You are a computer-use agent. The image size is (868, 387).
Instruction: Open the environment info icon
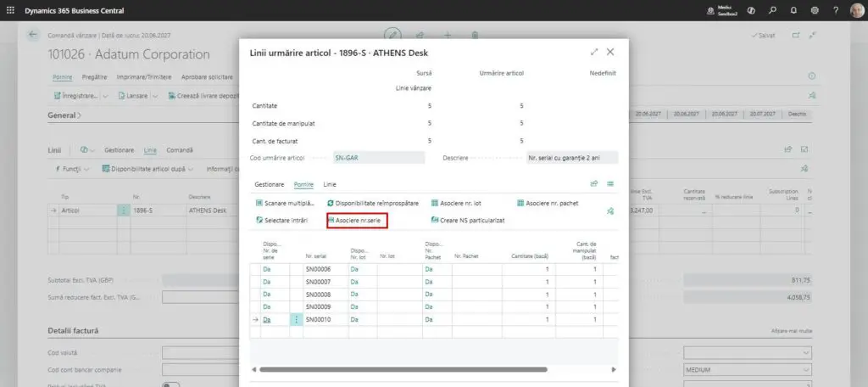(710, 10)
